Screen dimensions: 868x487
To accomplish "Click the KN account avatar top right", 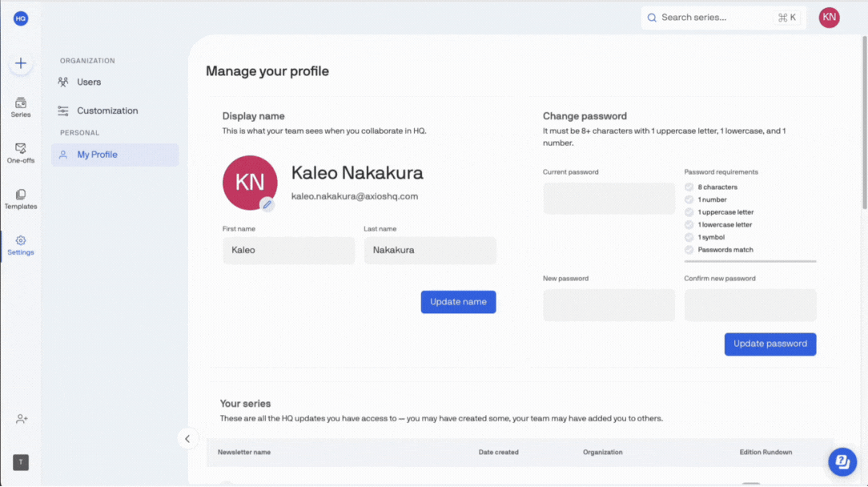I will [x=829, y=18].
